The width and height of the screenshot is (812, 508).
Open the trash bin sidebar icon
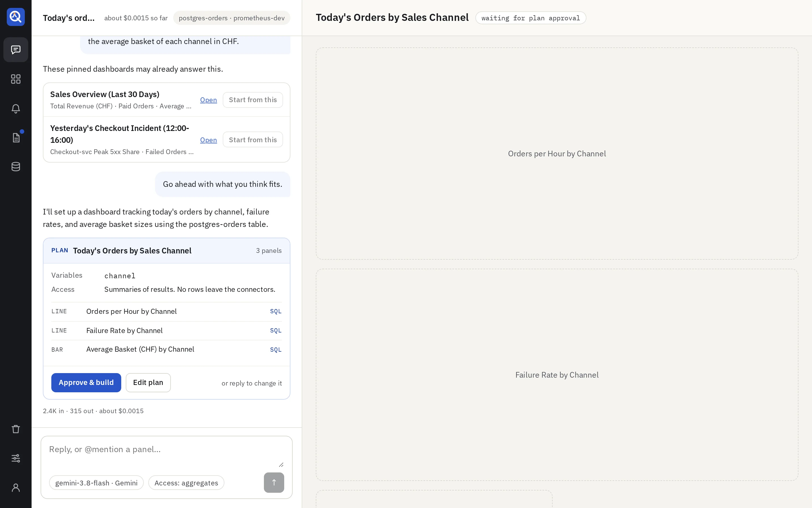tap(16, 429)
